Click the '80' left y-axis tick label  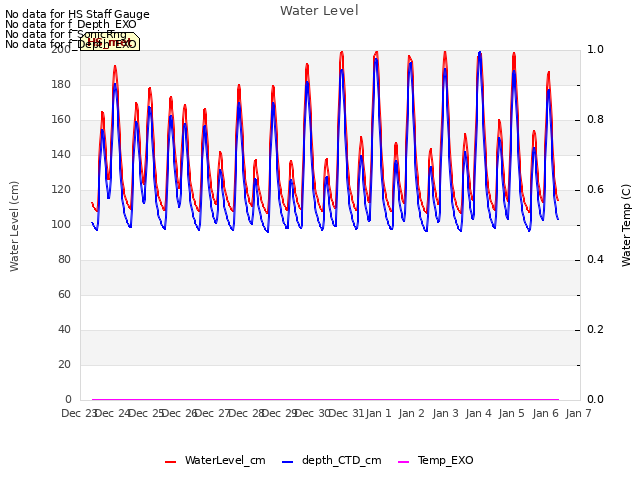(64, 260)
